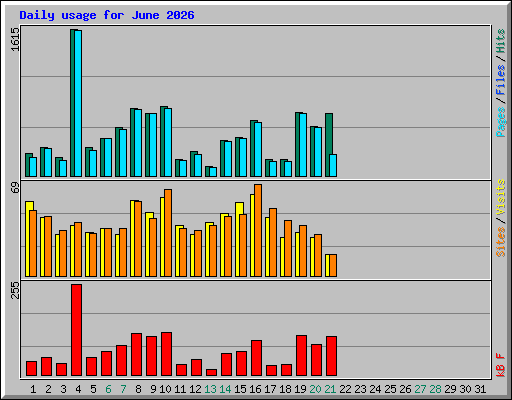512x400 pixels.
Task: Click the 69 middle chart scale value
Action: (x=15, y=188)
